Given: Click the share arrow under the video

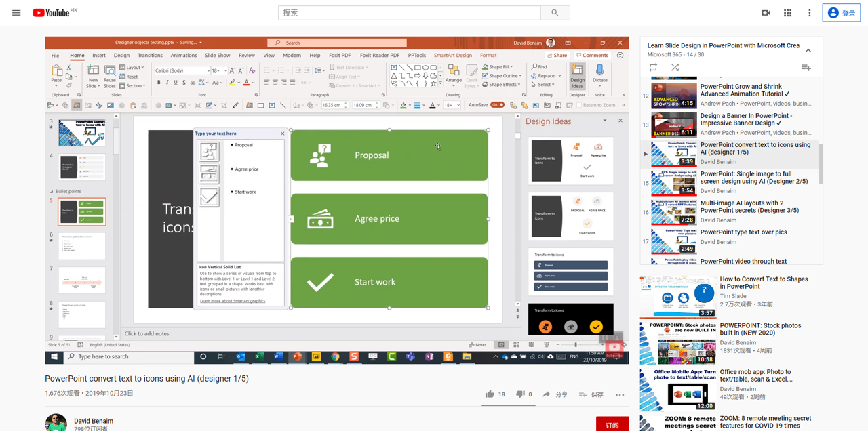Looking at the screenshot, I should point(547,394).
